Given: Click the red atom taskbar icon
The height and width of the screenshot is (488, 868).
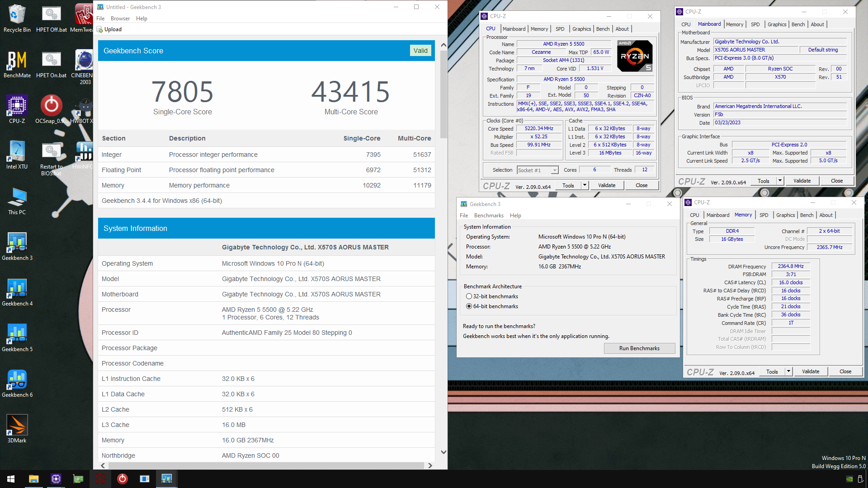Looking at the screenshot, I should [x=100, y=479].
